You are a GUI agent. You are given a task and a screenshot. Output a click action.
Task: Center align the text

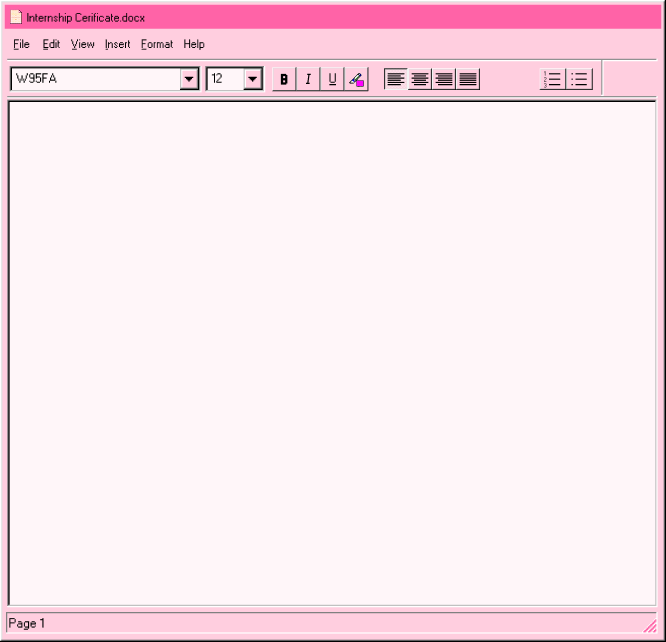[420, 79]
